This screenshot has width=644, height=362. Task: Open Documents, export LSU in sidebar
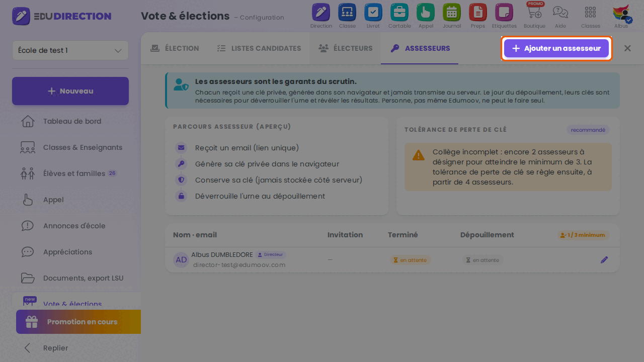[70, 278]
